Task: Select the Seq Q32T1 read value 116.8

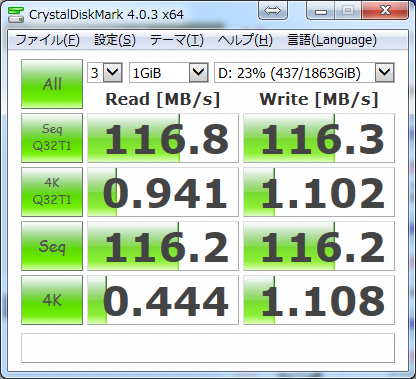Action: 163,138
